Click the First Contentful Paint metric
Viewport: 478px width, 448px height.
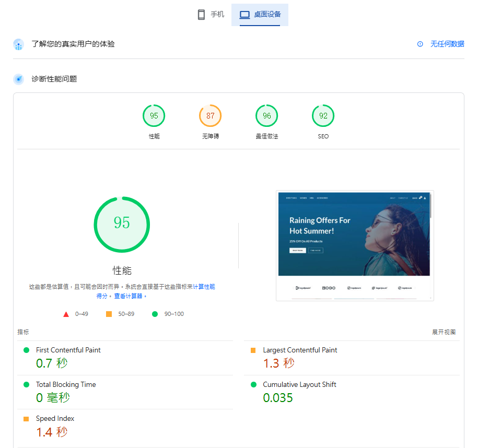coord(68,350)
